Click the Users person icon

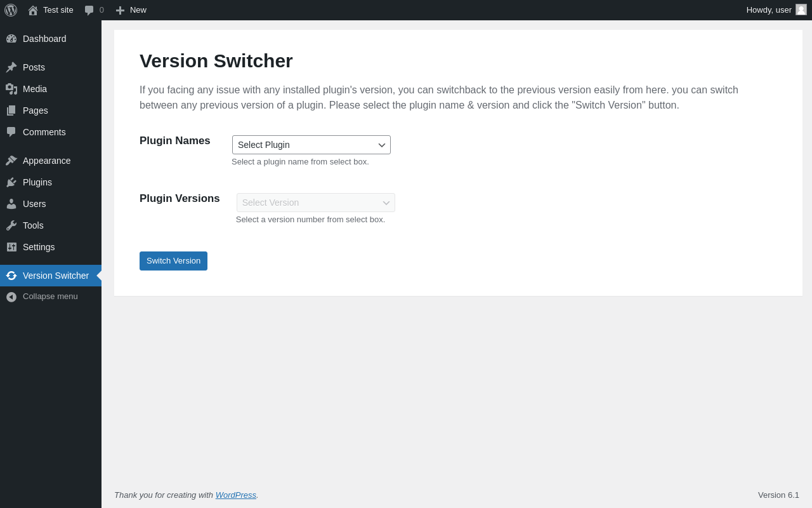click(11, 204)
